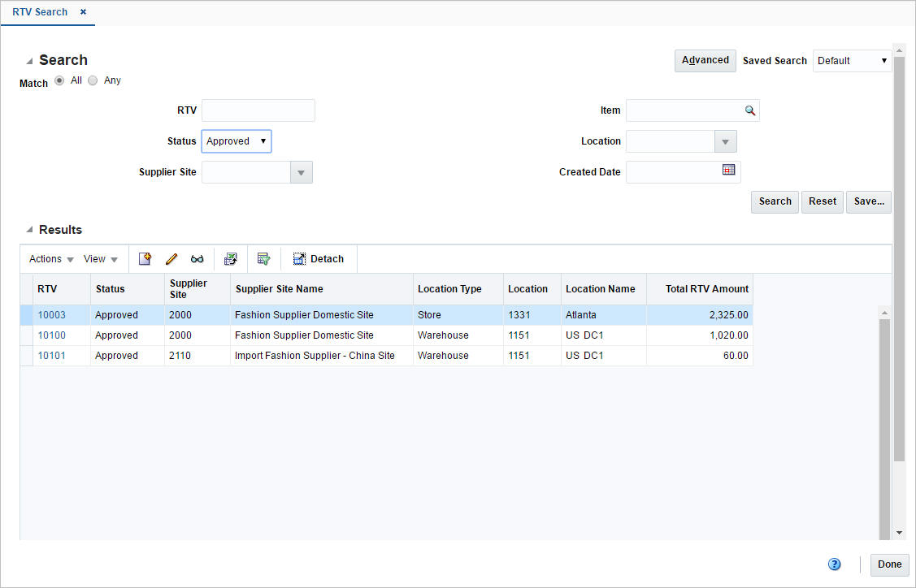Click the Advanced button
Viewport: 916px width, 588px height.
tap(705, 61)
